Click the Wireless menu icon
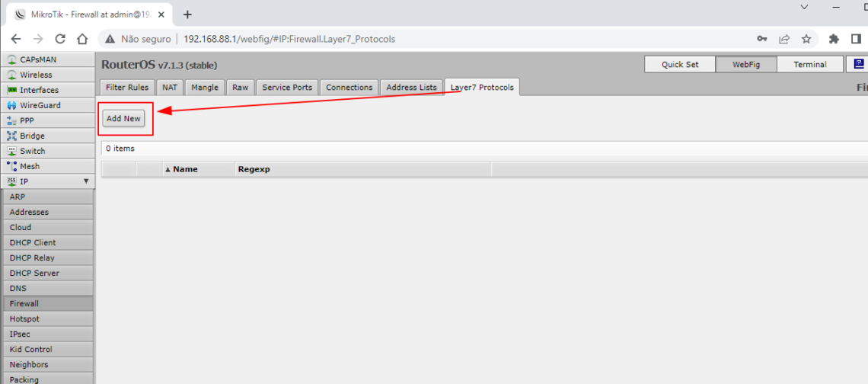 (11, 75)
